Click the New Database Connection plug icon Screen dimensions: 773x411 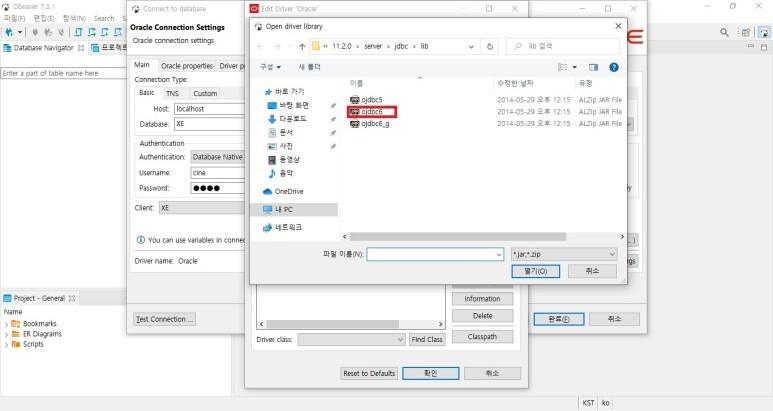(x=9, y=33)
